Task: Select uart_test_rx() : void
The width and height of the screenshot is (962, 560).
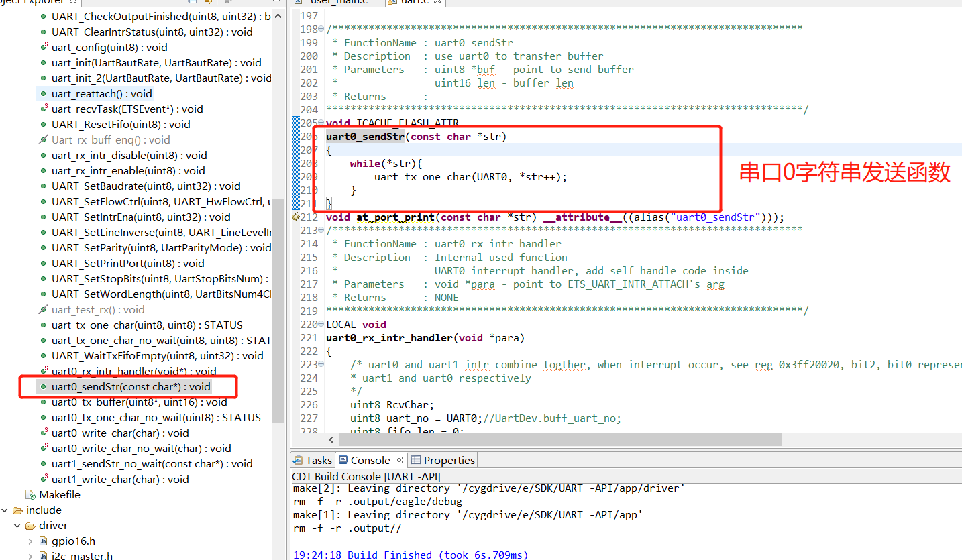Action: [98, 309]
